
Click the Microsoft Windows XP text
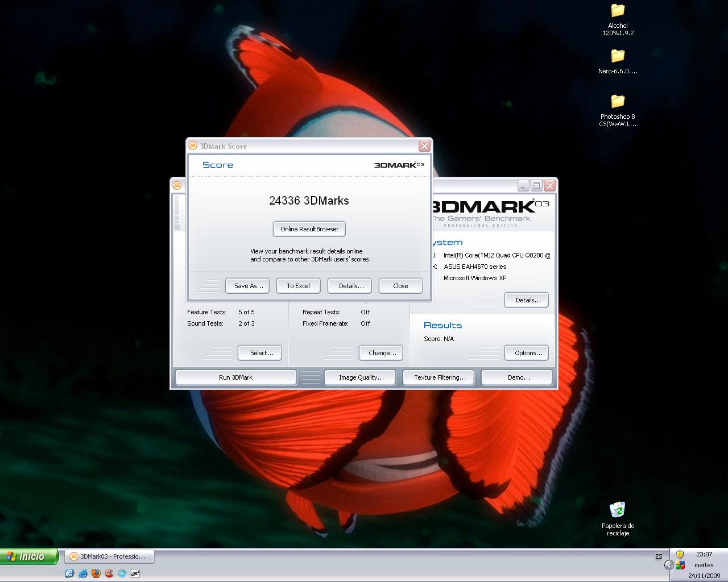(x=475, y=278)
